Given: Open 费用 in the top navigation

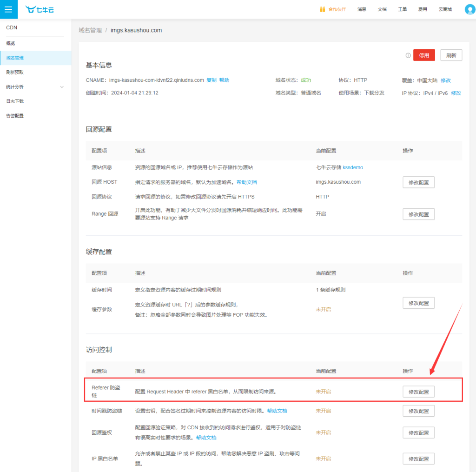Looking at the screenshot, I should click(423, 9).
